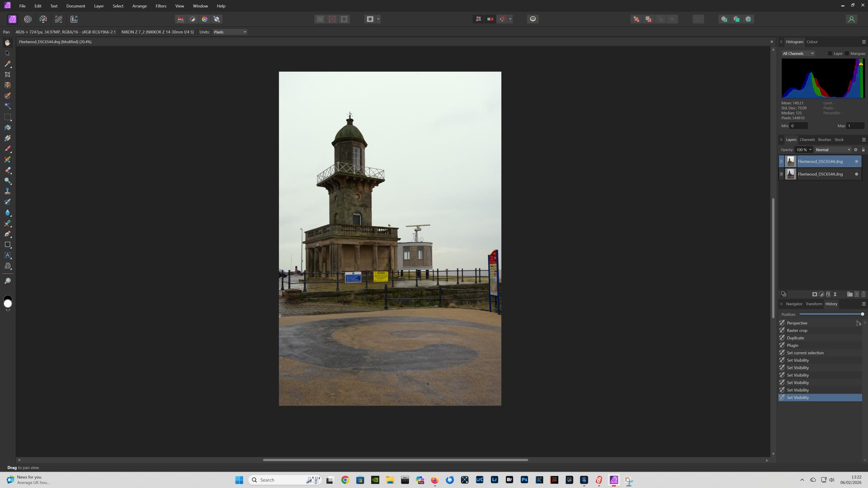
Task: Open the All Channels dropdown
Action: click(x=798, y=53)
